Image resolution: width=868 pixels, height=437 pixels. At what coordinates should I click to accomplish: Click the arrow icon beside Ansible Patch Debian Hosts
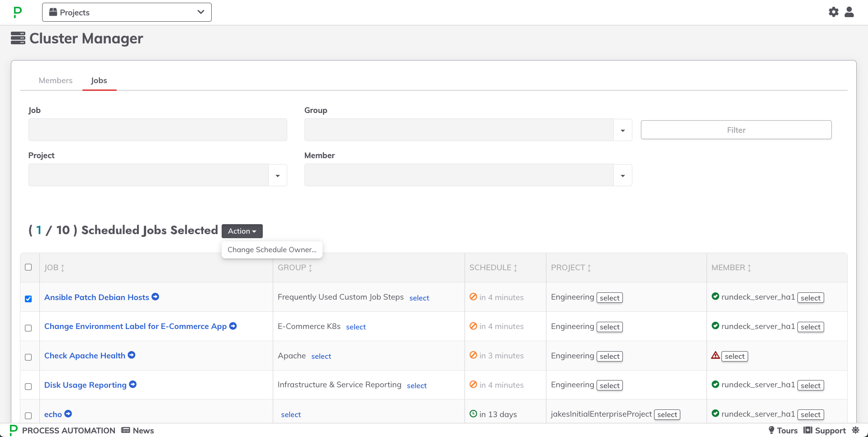click(x=155, y=297)
